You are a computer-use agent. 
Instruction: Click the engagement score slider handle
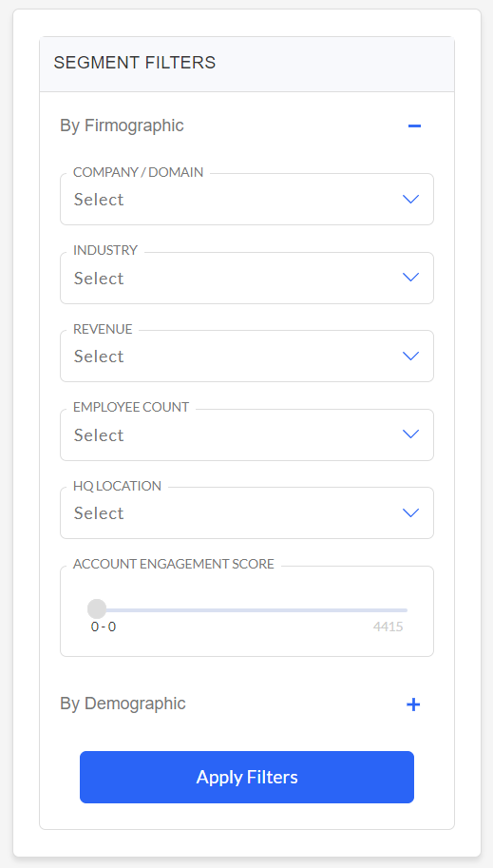point(97,608)
